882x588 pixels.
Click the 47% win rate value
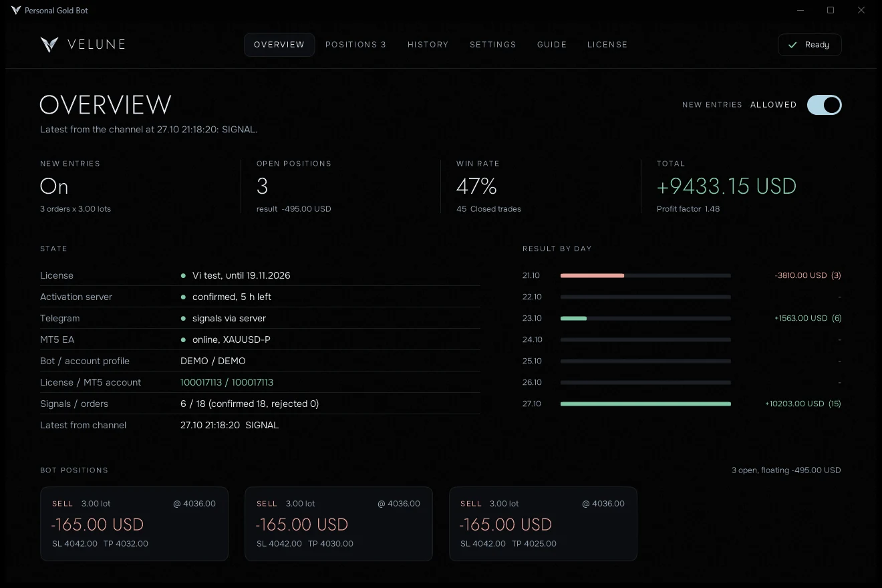pos(476,186)
